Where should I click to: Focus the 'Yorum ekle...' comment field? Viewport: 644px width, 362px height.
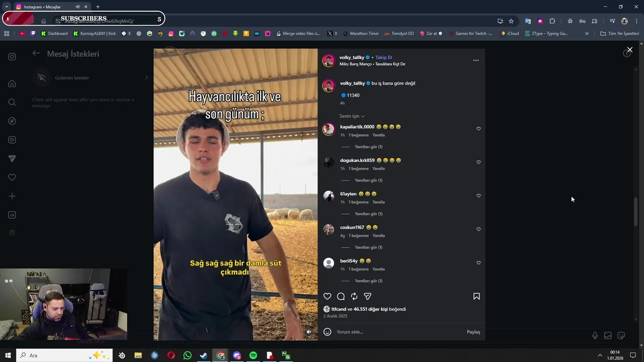point(400,332)
